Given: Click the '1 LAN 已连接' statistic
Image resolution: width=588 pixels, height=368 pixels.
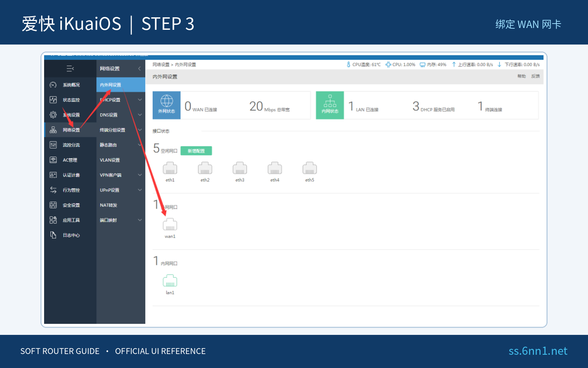Looking at the screenshot, I should pos(363,107).
